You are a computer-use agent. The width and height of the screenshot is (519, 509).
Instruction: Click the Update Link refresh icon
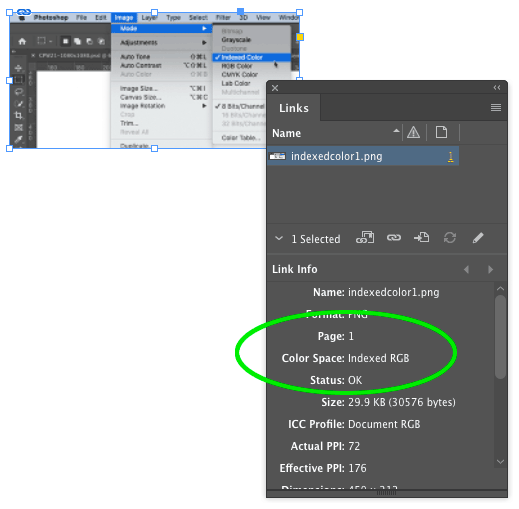pyautogui.click(x=450, y=238)
